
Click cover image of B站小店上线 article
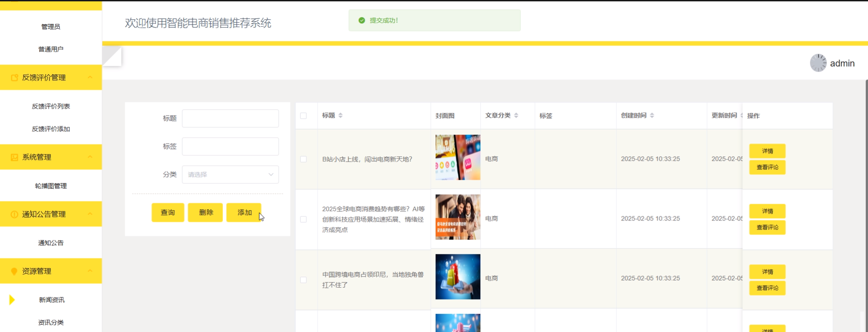[458, 157]
